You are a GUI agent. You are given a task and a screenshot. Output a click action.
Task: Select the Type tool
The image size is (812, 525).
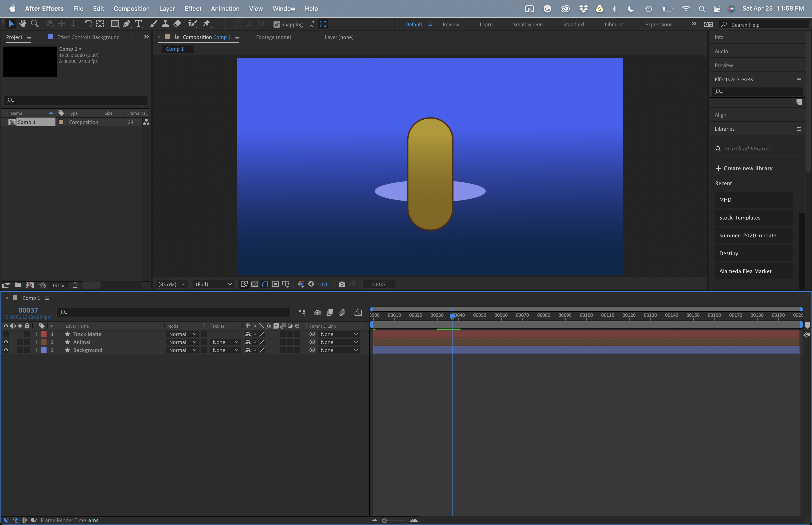point(138,24)
